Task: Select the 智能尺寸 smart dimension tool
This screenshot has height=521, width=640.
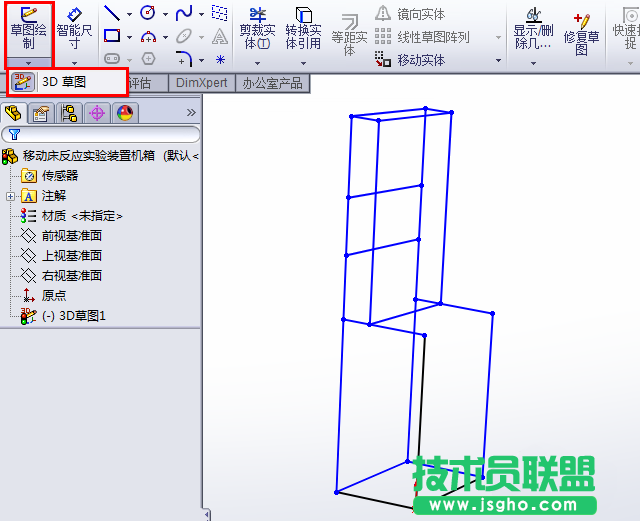Action: 74,29
